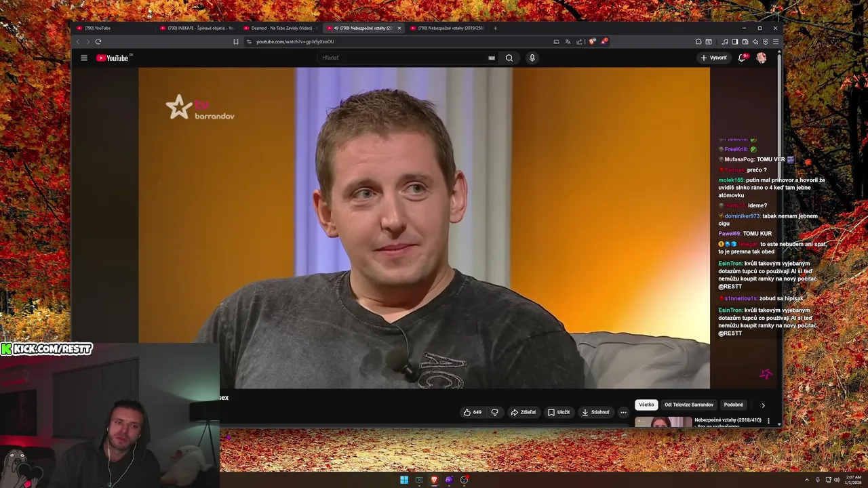Open Brave browser from taskbar
The width and height of the screenshot is (868, 488).
tap(434, 480)
